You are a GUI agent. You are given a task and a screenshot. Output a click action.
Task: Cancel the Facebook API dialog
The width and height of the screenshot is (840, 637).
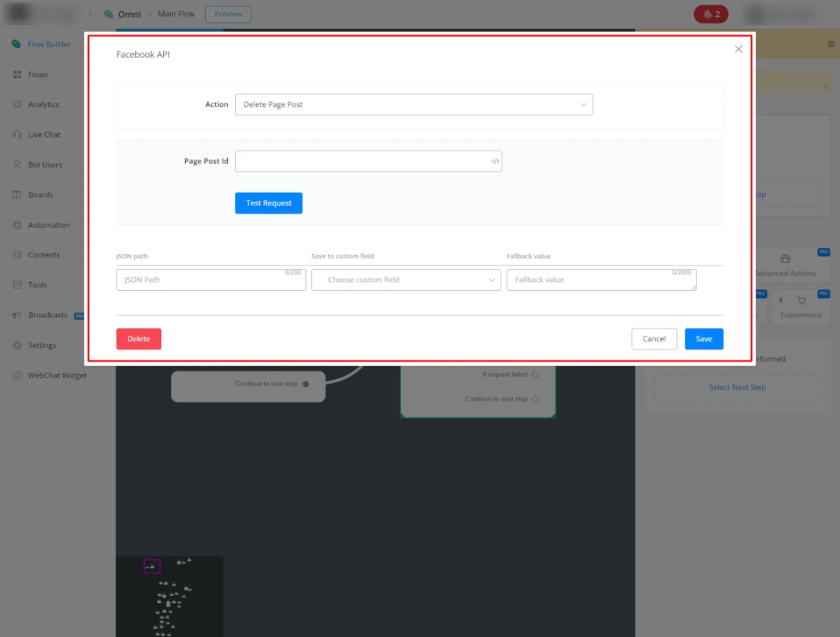(x=654, y=339)
